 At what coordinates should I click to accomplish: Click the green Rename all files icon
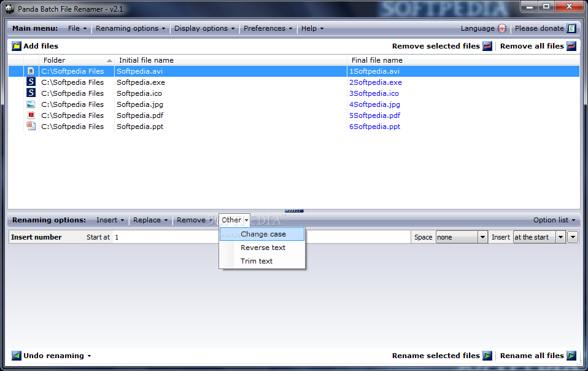click(x=571, y=356)
